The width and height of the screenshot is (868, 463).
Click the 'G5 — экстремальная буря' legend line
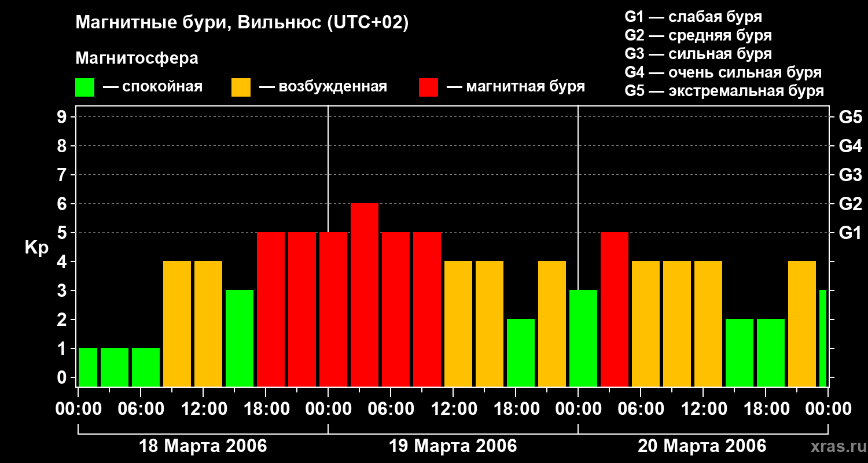(724, 91)
